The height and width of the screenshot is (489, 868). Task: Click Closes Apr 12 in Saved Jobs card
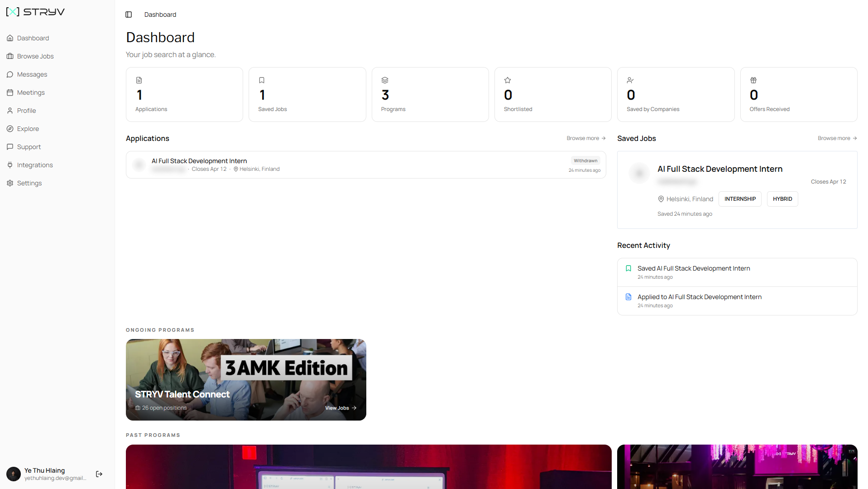click(x=829, y=182)
